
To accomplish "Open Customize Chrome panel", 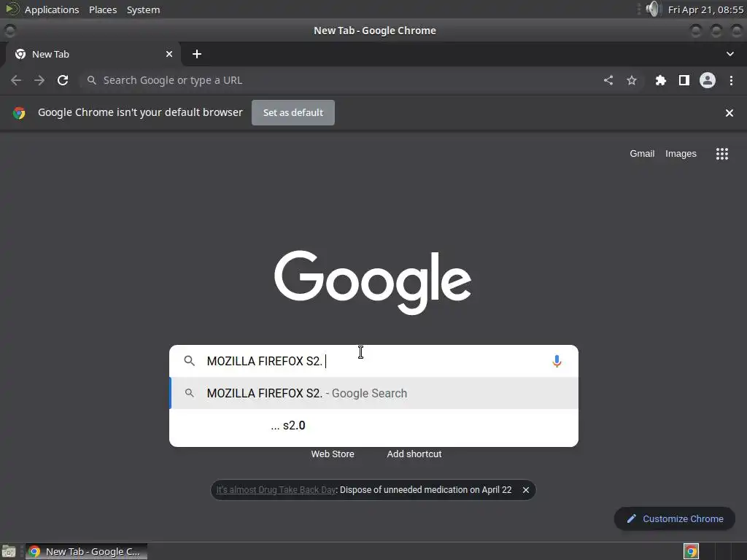I will [675, 519].
